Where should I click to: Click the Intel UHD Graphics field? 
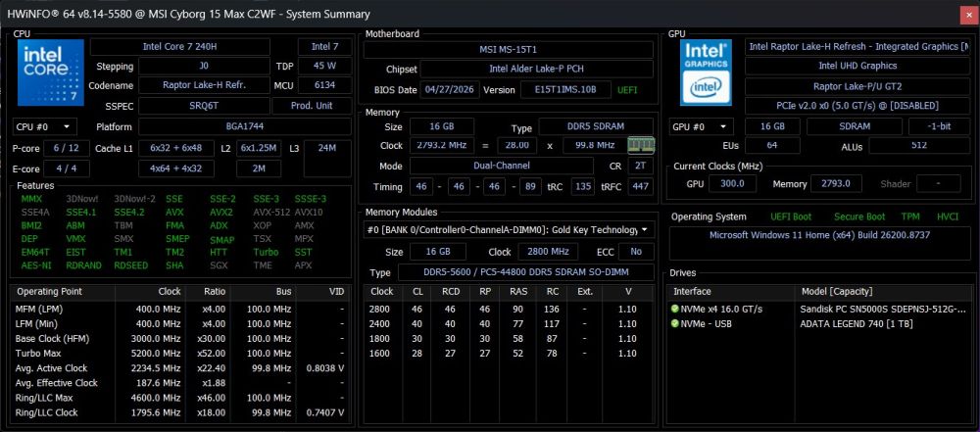tap(857, 66)
